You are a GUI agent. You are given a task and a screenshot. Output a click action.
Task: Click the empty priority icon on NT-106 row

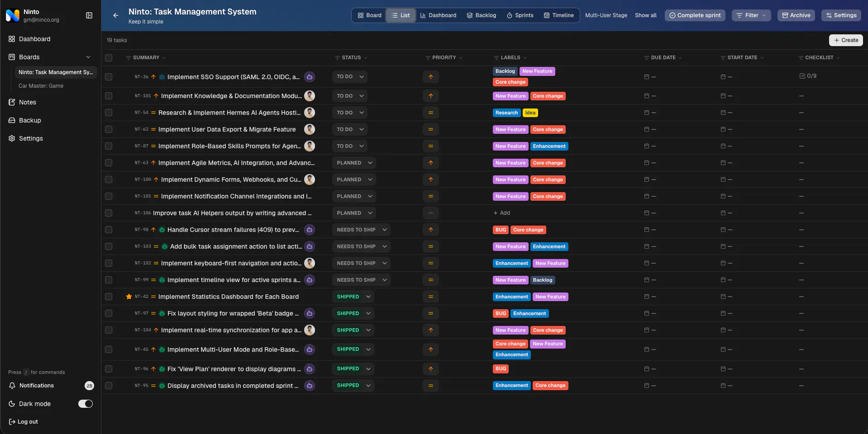click(431, 213)
